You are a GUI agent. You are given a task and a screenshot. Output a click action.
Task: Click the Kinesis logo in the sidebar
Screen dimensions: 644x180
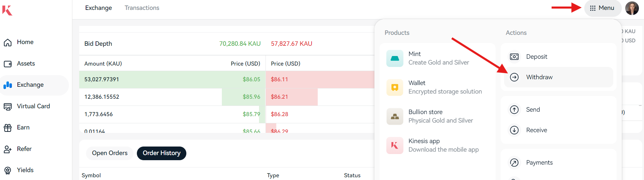pyautogui.click(x=7, y=10)
